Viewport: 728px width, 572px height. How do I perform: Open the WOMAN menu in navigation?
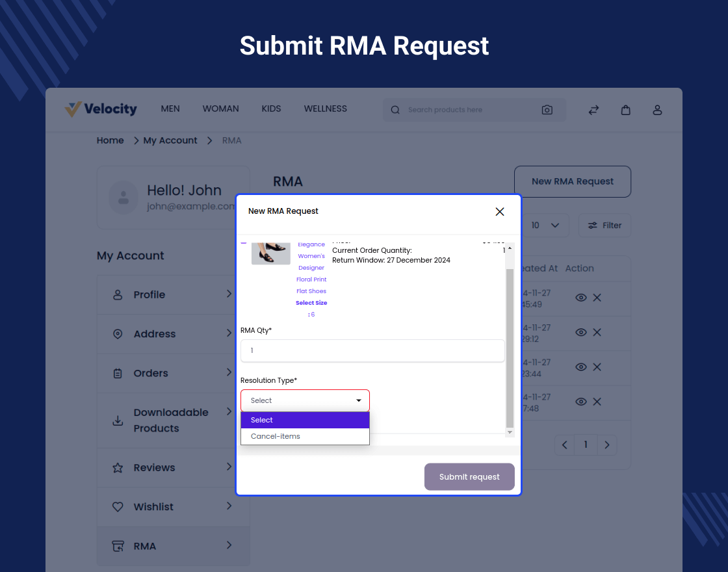point(220,109)
